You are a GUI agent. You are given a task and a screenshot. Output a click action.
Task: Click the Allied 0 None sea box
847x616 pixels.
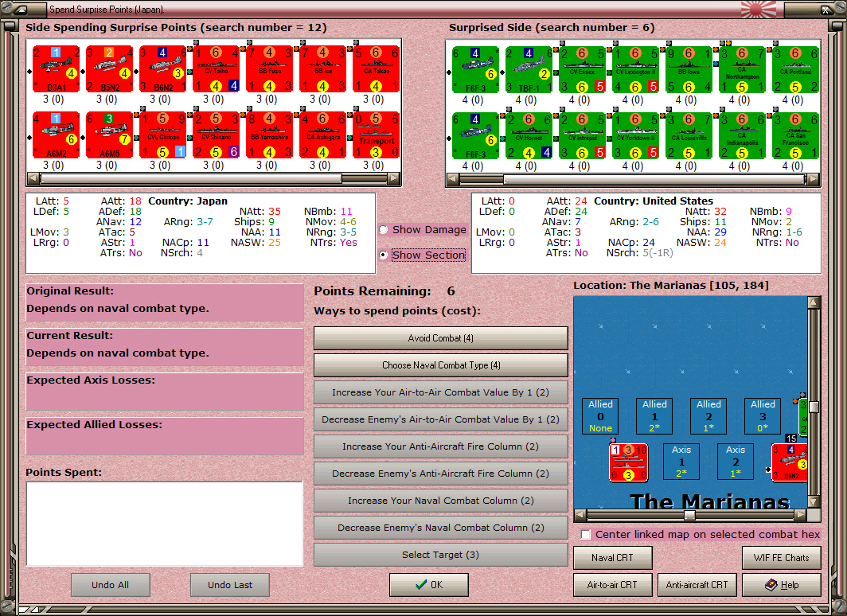pos(600,415)
